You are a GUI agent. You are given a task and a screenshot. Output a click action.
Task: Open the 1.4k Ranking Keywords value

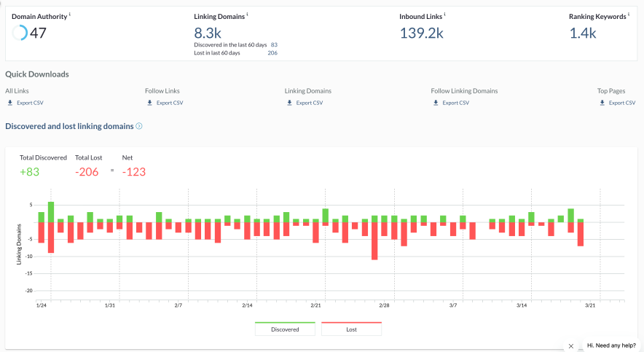coord(582,33)
